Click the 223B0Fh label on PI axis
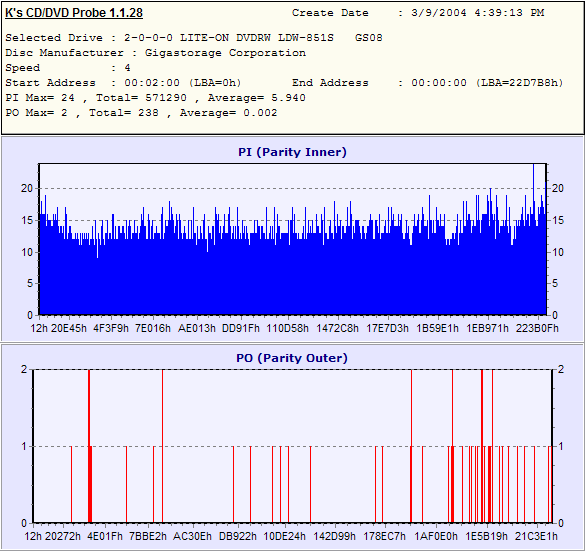Viewport: 585px width, 551px height. click(x=537, y=328)
